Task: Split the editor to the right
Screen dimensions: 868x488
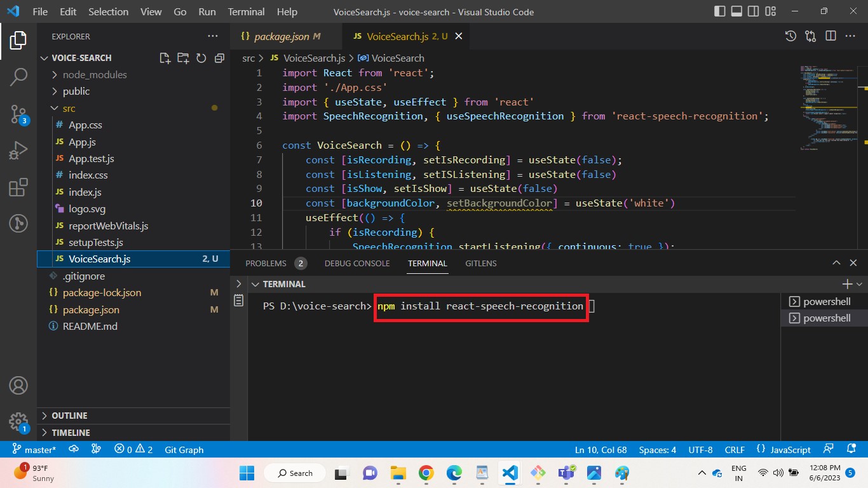Action: pyautogui.click(x=830, y=36)
